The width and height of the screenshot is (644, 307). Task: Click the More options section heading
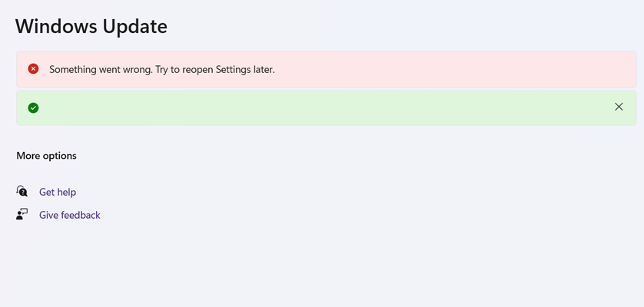point(46,156)
